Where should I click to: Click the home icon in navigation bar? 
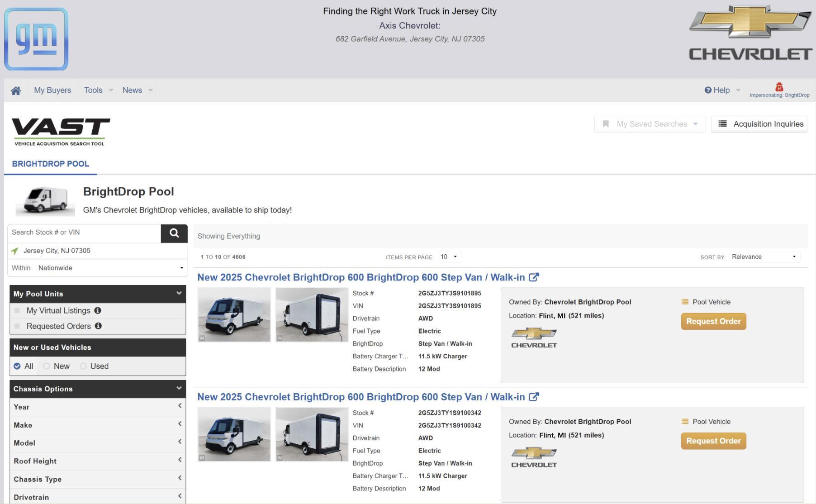pyautogui.click(x=16, y=90)
